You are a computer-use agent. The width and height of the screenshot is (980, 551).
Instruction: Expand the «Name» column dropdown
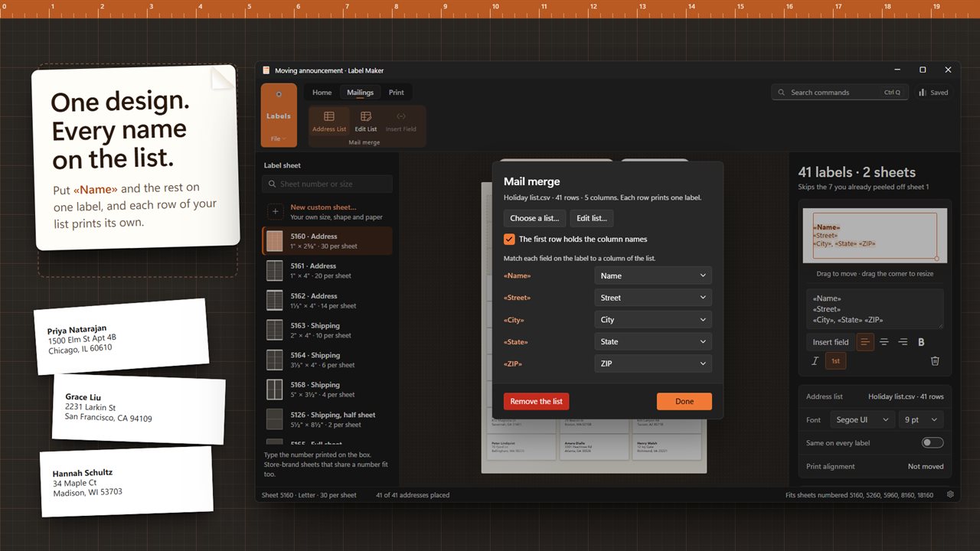click(653, 275)
